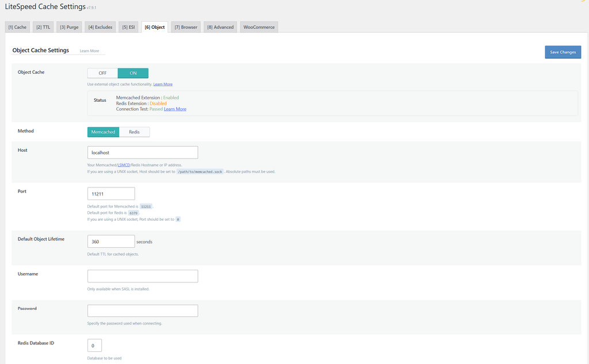Click the Redis Extension : Disabled status line
589x364 pixels.
[141, 104]
